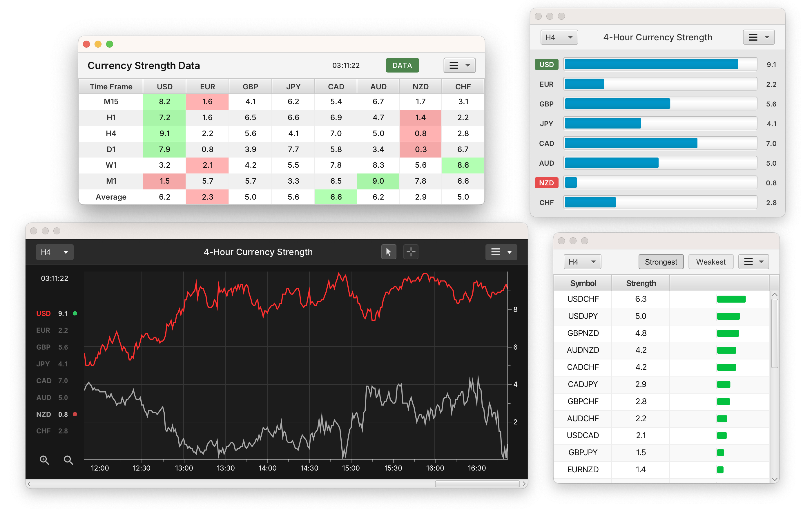Click the DATA button
Screen dimensions: 812x510
point(402,65)
